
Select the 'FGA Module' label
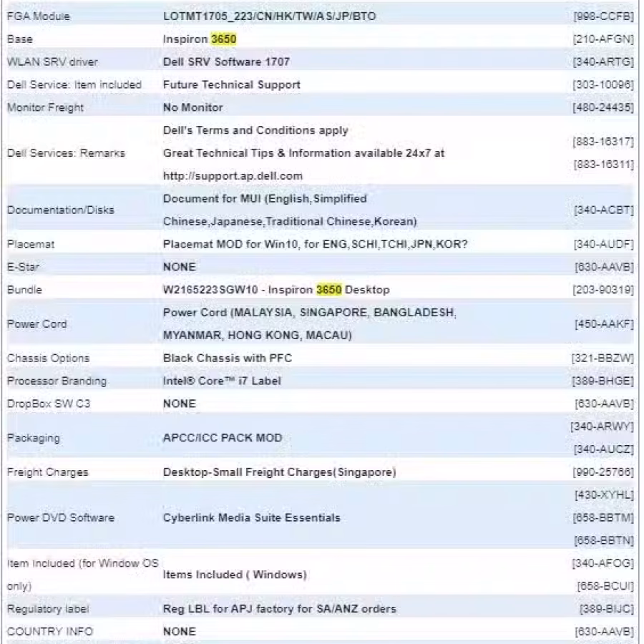coord(39,16)
